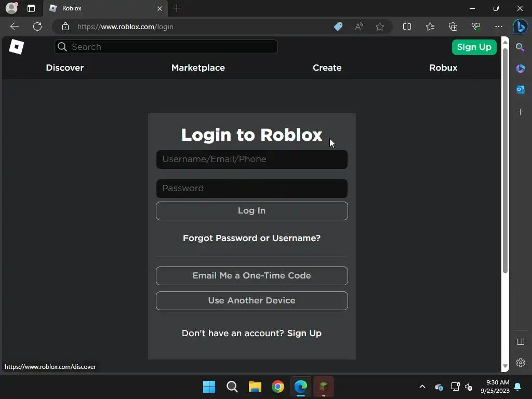Screen dimensions: 532x399
Task: Open the Create menu item
Action: (x=327, y=68)
